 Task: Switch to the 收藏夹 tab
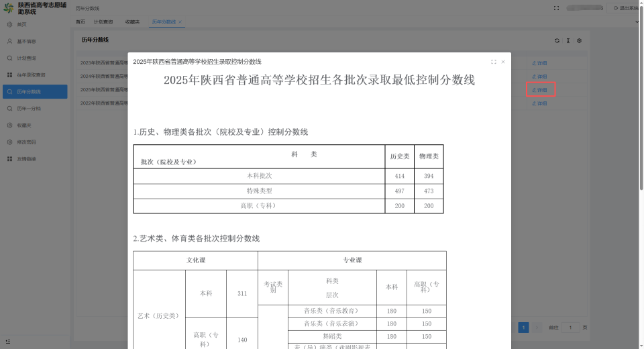coord(132,21)
